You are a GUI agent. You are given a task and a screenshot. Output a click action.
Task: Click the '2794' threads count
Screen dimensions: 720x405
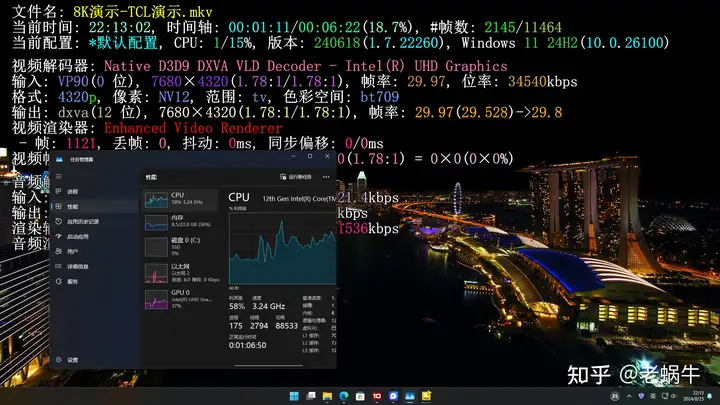[x=259, y=326]
